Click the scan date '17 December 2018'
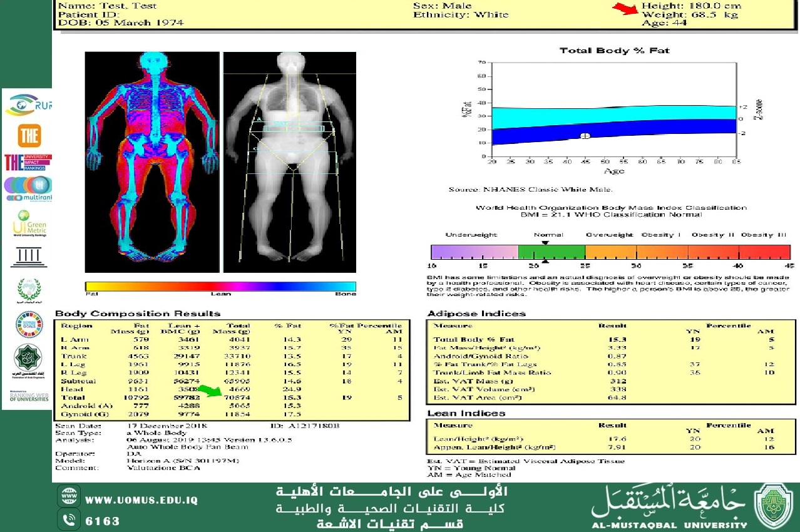Screen dimensions: 800x532 click(x=167, y=426)
